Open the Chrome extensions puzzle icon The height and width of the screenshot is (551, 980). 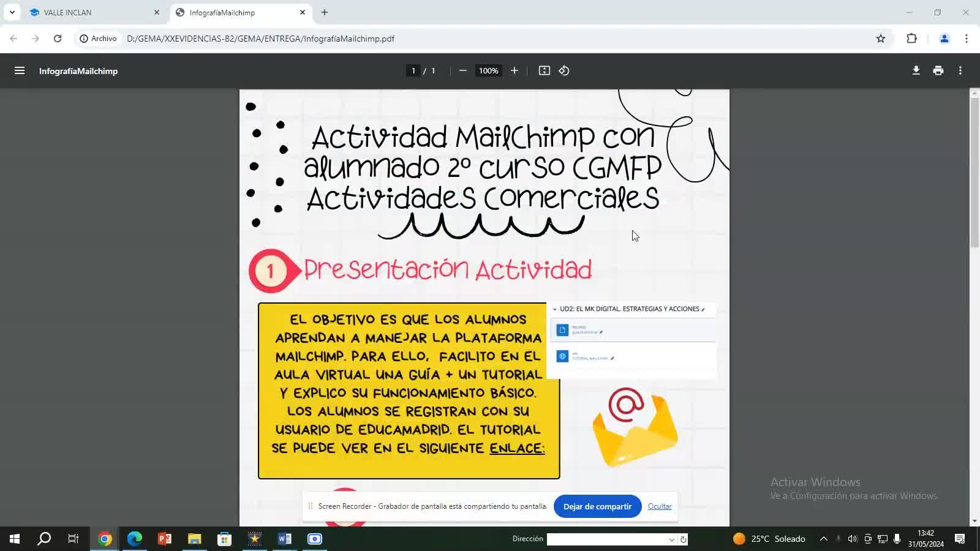tap(911, 39)
